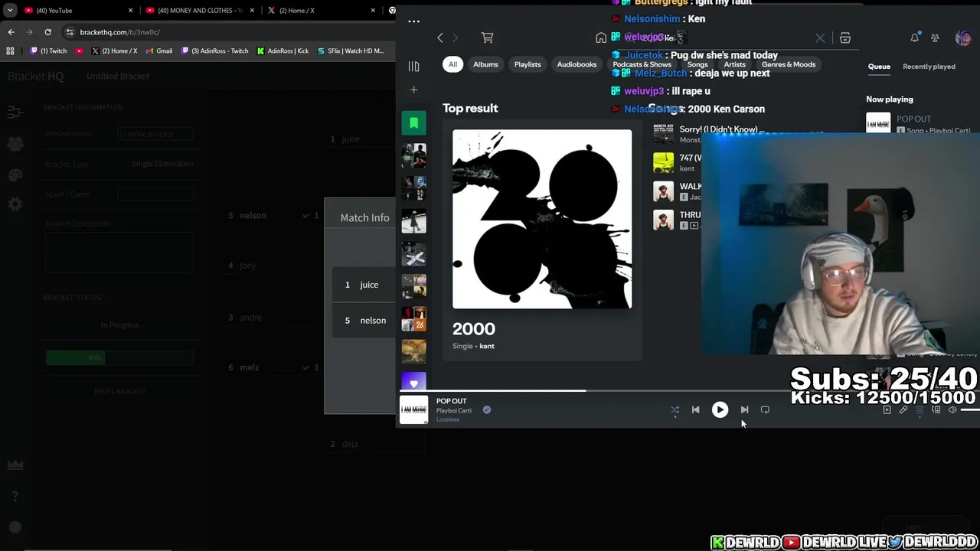Open the shopping cart icon in Spotify
980x551 pixels.
[x=487, y=37]
